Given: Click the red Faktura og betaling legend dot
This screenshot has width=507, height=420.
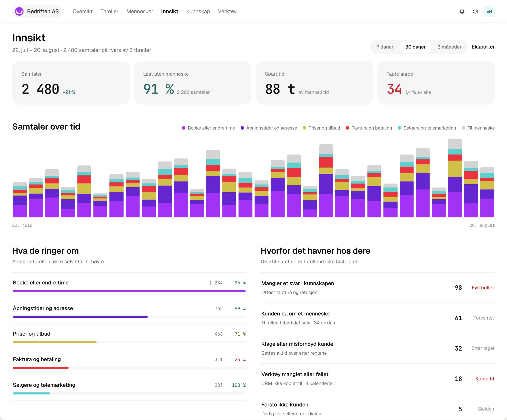Looking at the screenshot, I should (347, 128).
